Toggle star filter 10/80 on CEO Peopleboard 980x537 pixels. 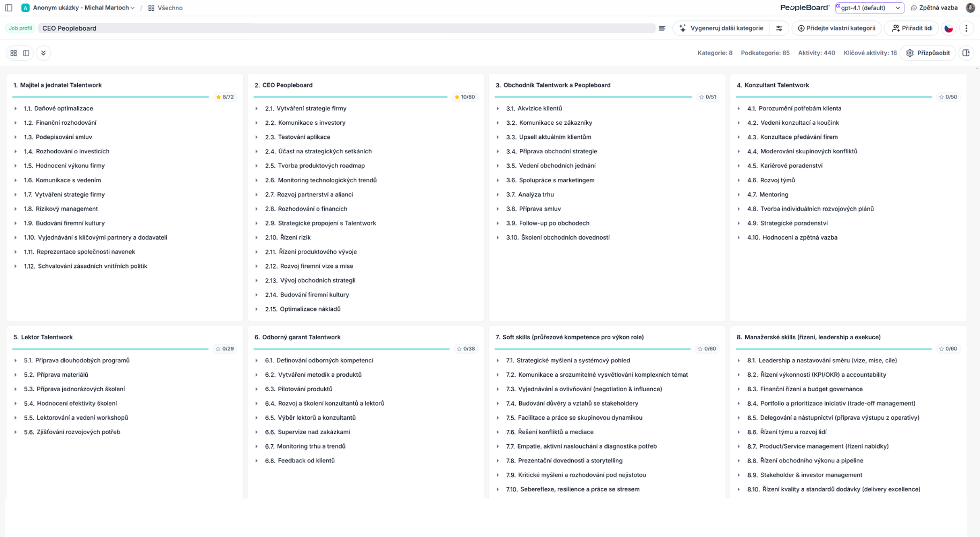click(x=465, y=97)
